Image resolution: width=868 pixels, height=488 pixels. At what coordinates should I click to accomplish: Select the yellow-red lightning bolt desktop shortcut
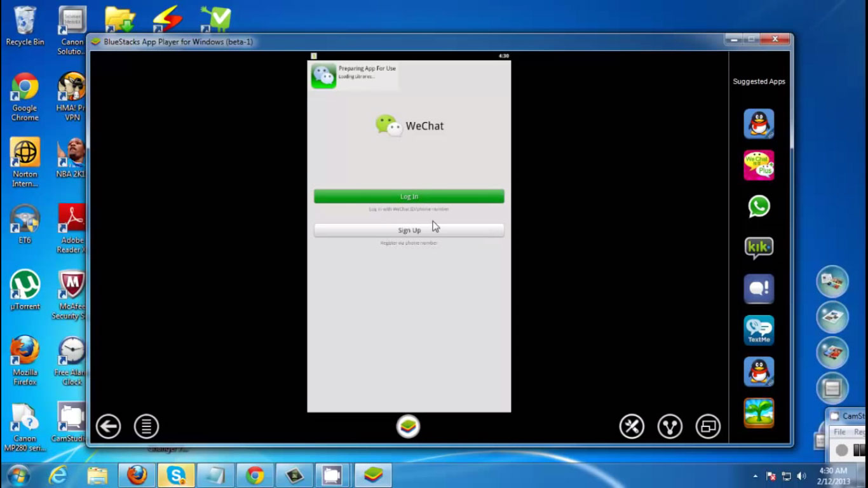pos(167,19)
